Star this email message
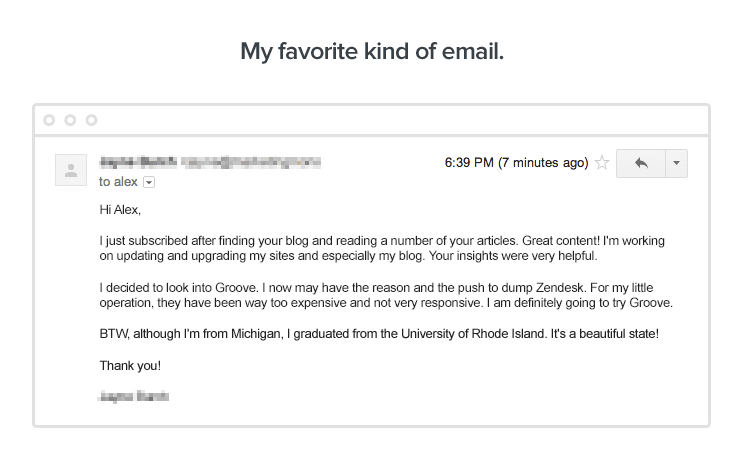This screenshot has width=741, height=463. (x=602, y=163)
